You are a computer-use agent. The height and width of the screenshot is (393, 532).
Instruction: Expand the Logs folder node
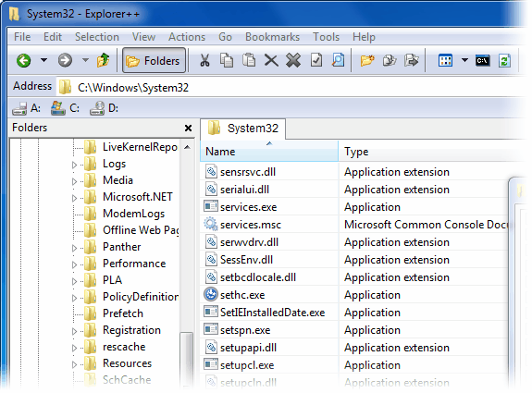pyautogui.click(x=74, y=165)
